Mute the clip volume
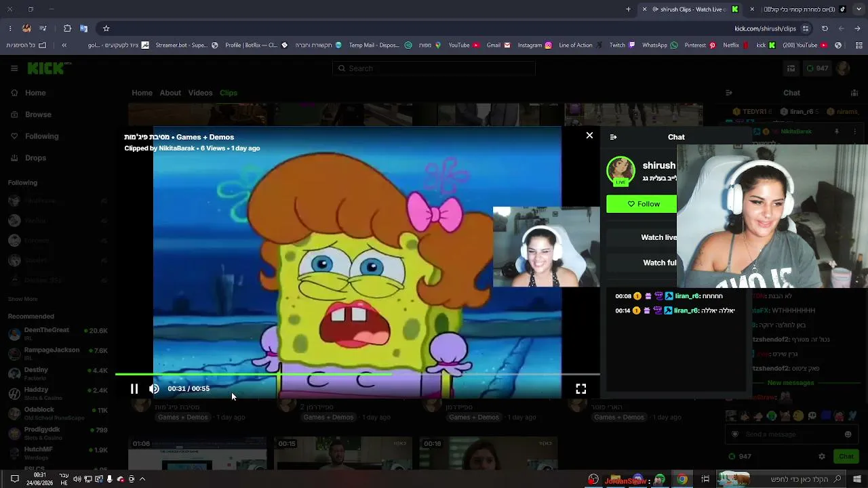 click(x=154, y=388)
